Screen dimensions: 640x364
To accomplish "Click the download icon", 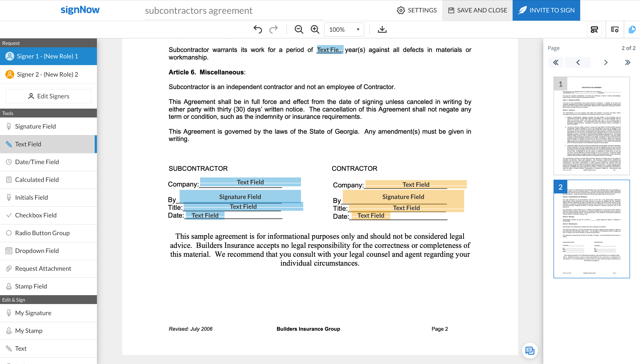I will click(381, 30).
